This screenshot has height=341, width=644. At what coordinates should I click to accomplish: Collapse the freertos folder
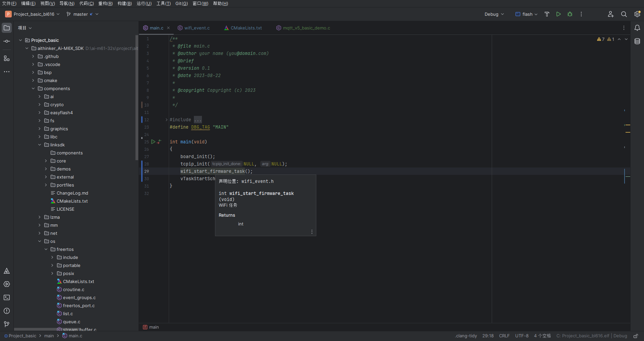46,249
